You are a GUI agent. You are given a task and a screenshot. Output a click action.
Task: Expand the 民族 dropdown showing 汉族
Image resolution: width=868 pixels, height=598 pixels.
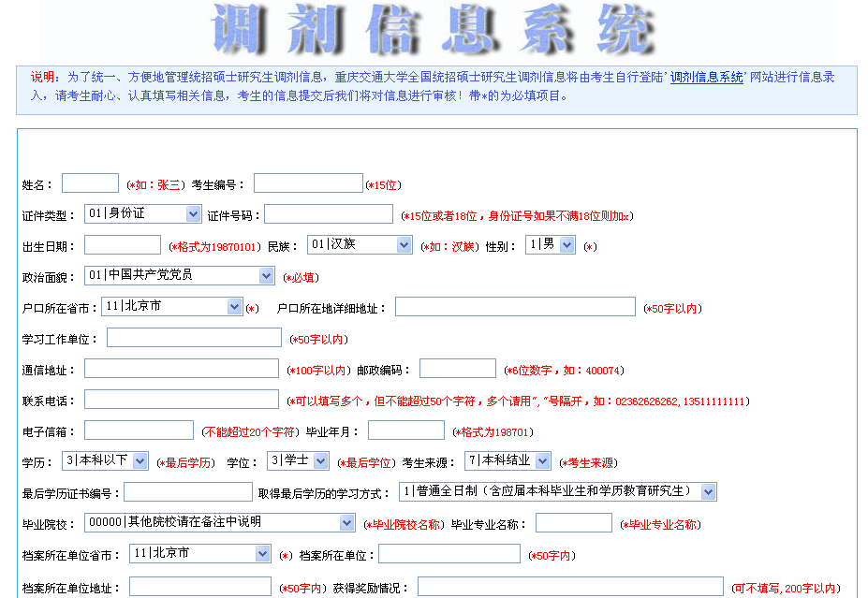[x=360, y=244]
